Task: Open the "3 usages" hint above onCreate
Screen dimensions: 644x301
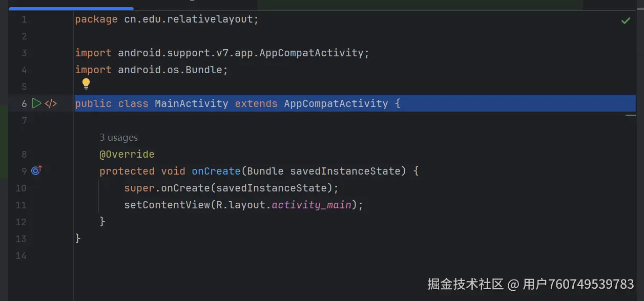Action: (118, 137)
